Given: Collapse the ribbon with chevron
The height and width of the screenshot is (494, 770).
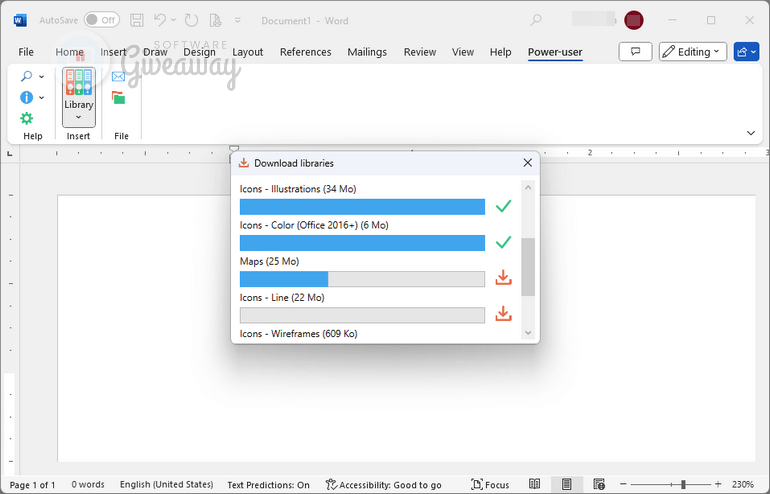Looking at the screenshot, I should coord(750,133).
